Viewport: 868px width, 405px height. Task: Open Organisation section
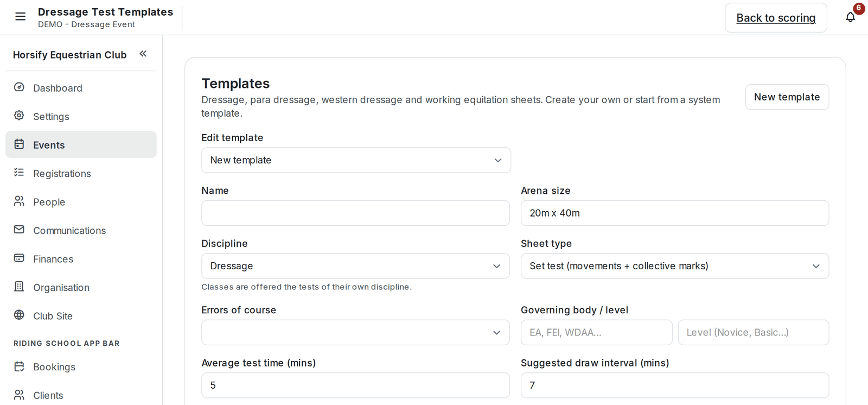pos(81,287)
